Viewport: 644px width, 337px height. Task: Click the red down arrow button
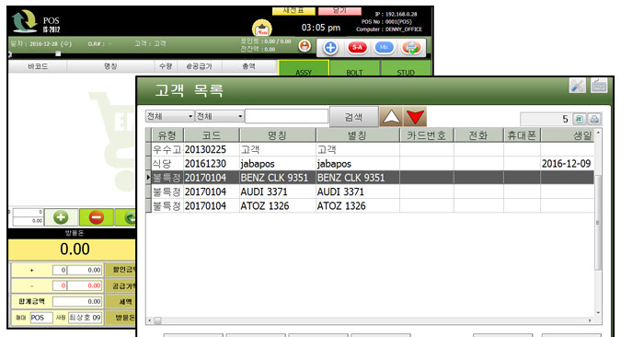click(x=415, y=117)
